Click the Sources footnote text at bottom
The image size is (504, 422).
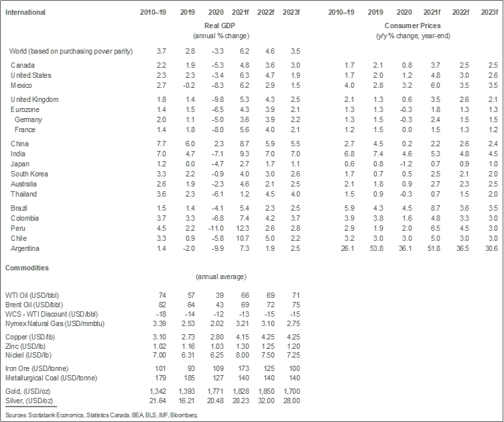(101, 415)
